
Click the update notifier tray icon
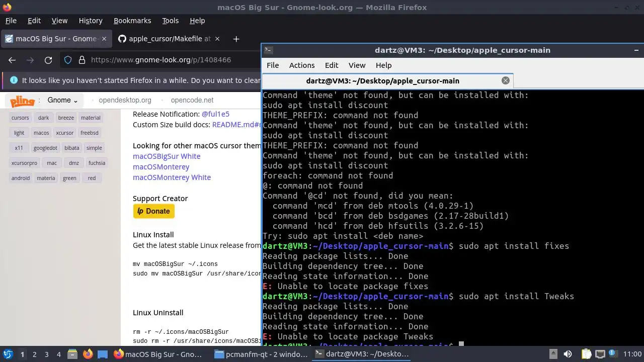(613, 354)
